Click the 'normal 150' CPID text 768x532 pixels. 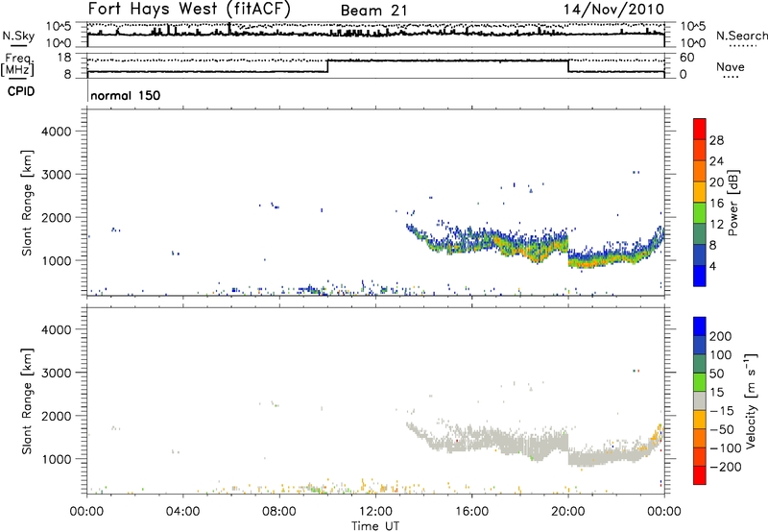[x=126, y=95]
